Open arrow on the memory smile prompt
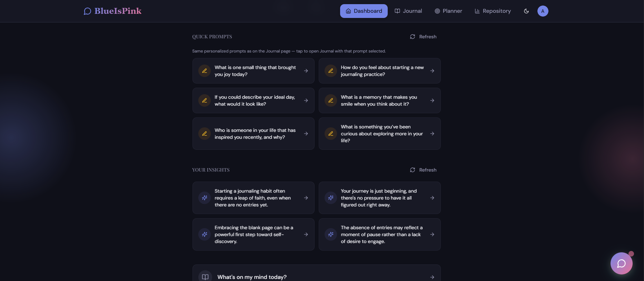Image resolution: width=644 pixels, height=281 pixels. coord(432,100)
